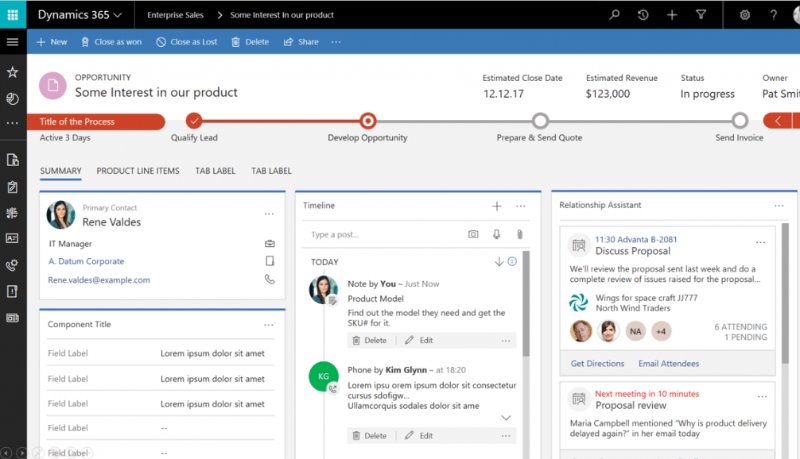800x459 pixels.
Task: Open the Dynamics 365 dropdown
Action: pos(80,15)
